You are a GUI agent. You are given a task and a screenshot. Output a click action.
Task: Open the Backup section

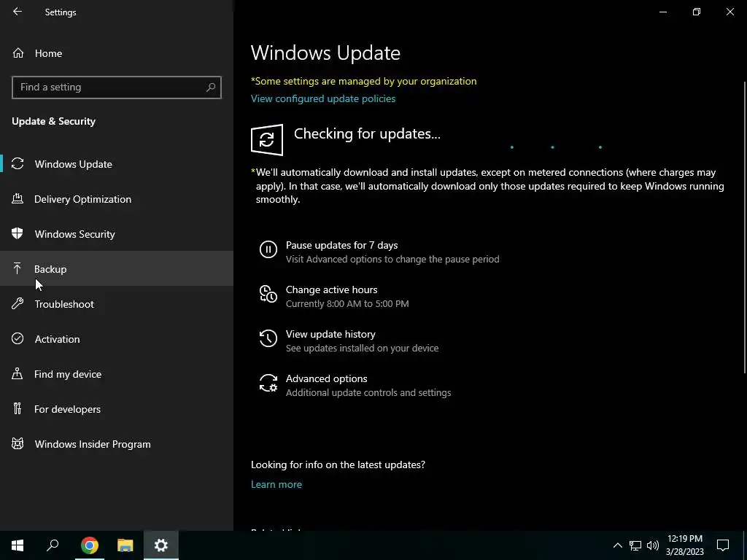(x=117, y=269)
